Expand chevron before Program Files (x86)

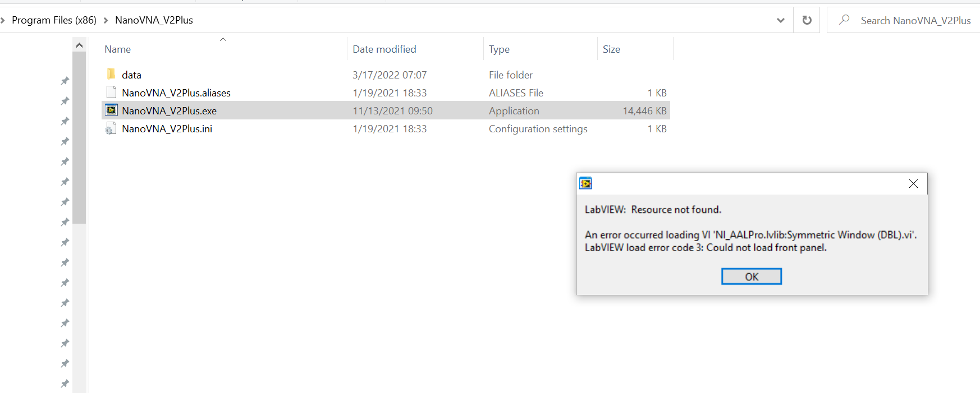(x=2, y=20)
